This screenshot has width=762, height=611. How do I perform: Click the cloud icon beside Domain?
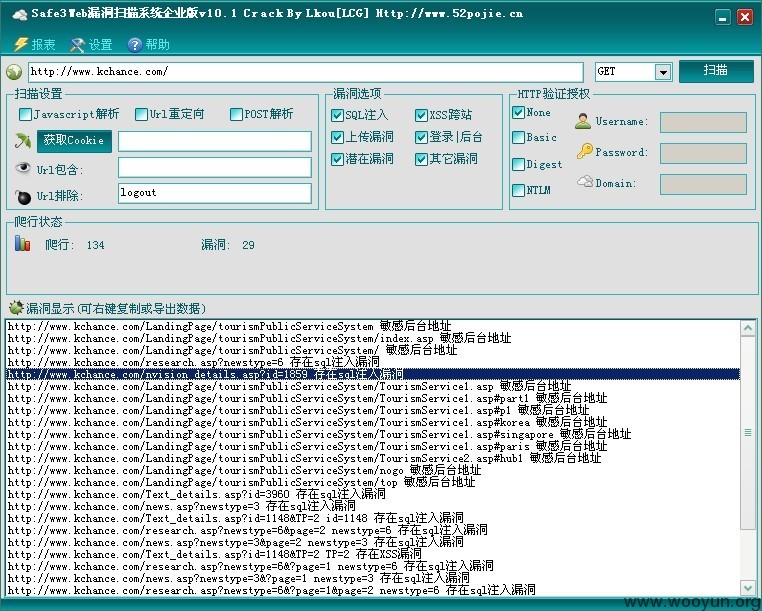tap(585, 182)
